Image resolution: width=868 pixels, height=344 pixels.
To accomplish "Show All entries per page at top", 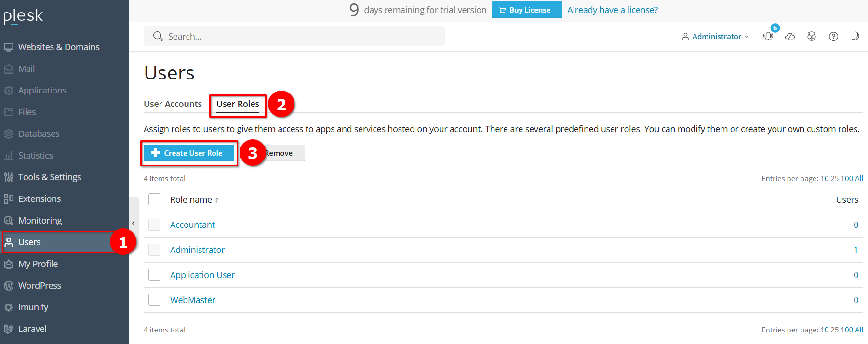I will (x=859, y=179).
